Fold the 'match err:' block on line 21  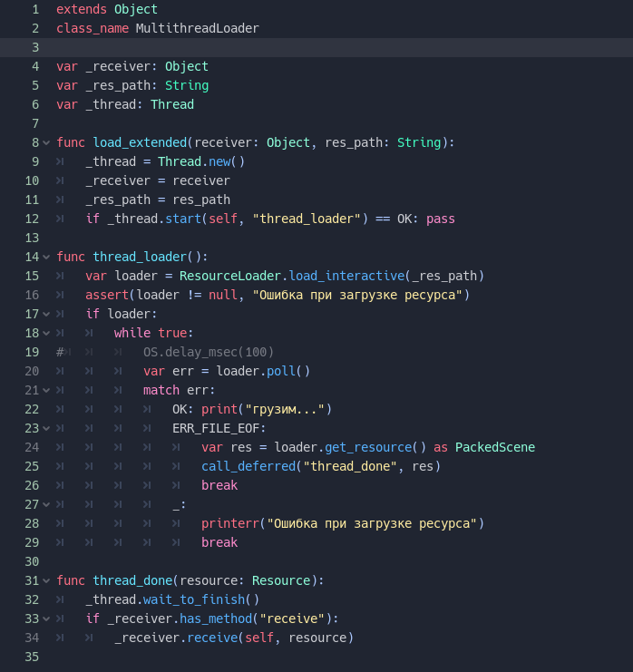(x=46, y=391)
